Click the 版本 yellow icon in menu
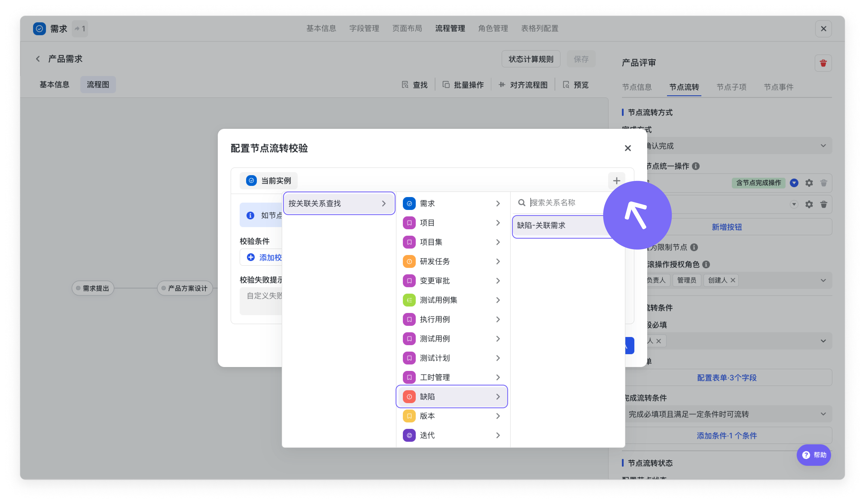The width and height of the screenshot is (865, 504). 409,416
